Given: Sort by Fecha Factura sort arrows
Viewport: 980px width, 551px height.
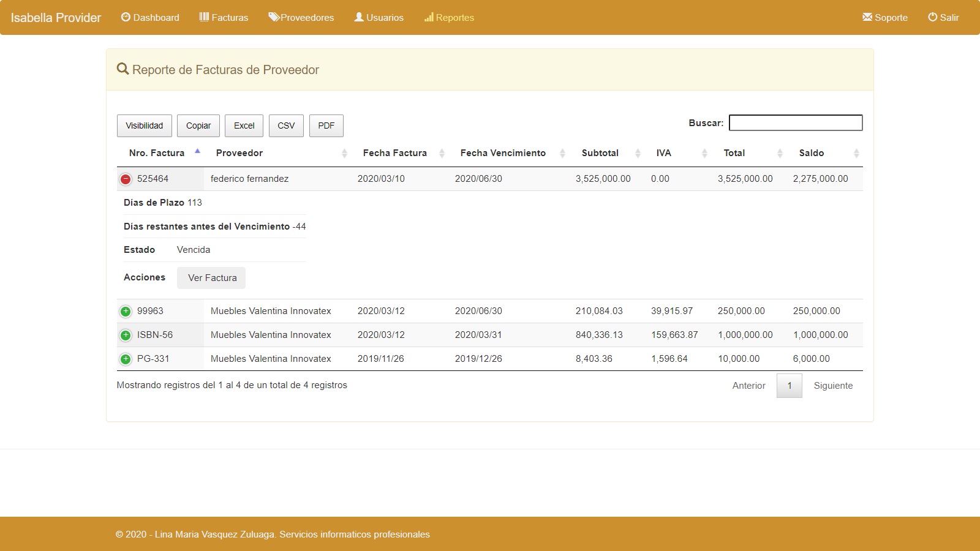Looking at the screenshot, I should tap(442, 153).
